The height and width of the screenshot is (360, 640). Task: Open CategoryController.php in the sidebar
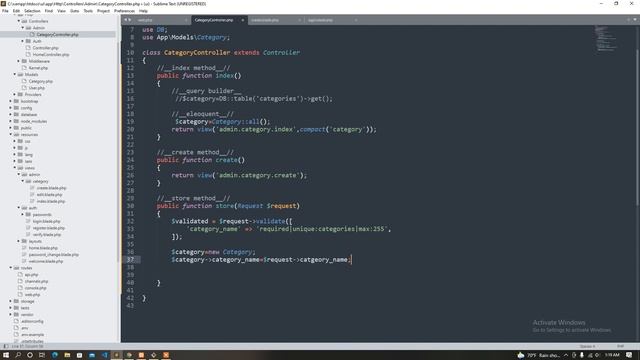[57, 35]
